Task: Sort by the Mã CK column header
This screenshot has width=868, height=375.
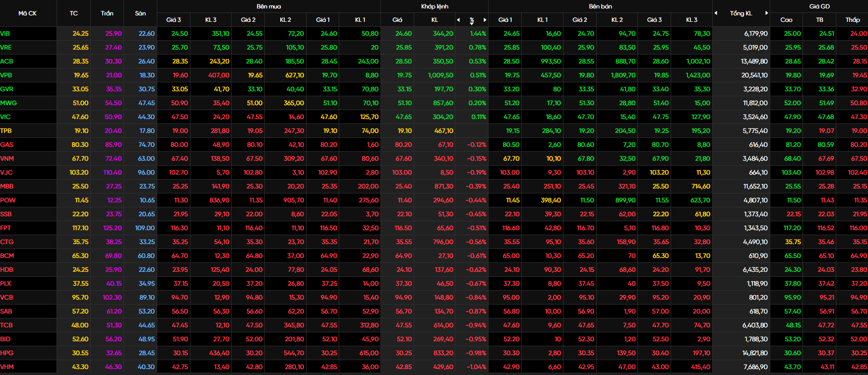Action: point(28,13)
